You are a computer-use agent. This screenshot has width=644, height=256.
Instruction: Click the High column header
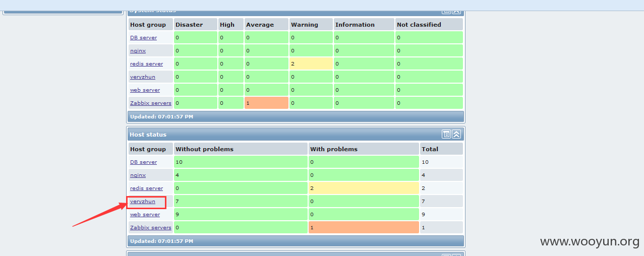point(231,24)
